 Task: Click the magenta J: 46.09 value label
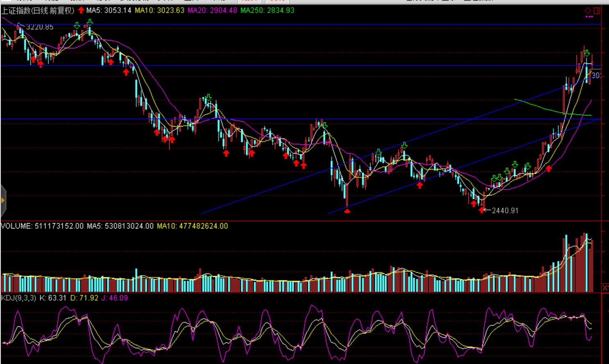[x=115, y=298]
